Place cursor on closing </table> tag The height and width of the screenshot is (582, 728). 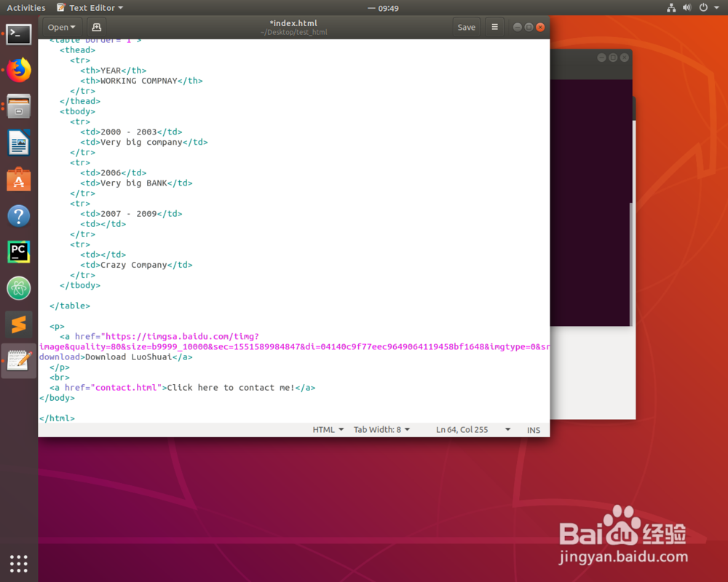click(x=70, y=306)
